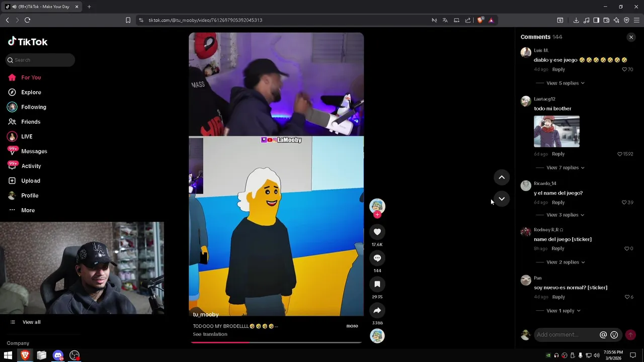Screen dimensions: 644x362
Task: Expand caption with more link
Action: 352,326
